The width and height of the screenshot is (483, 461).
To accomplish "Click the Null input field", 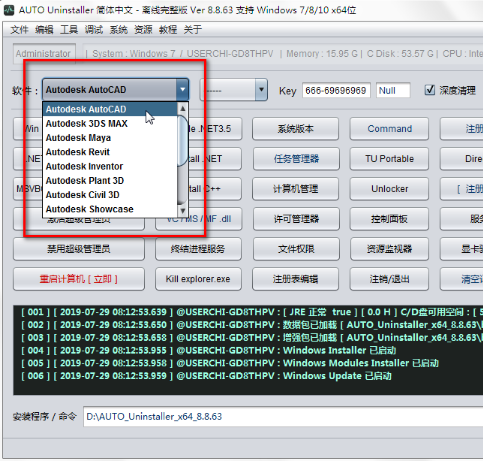I will [x=393, y=90].
